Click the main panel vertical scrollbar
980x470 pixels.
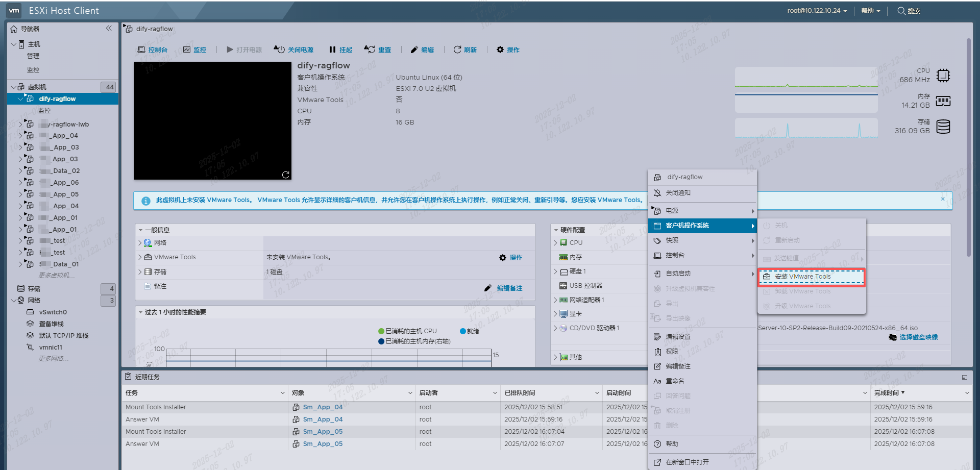(969, 147)
